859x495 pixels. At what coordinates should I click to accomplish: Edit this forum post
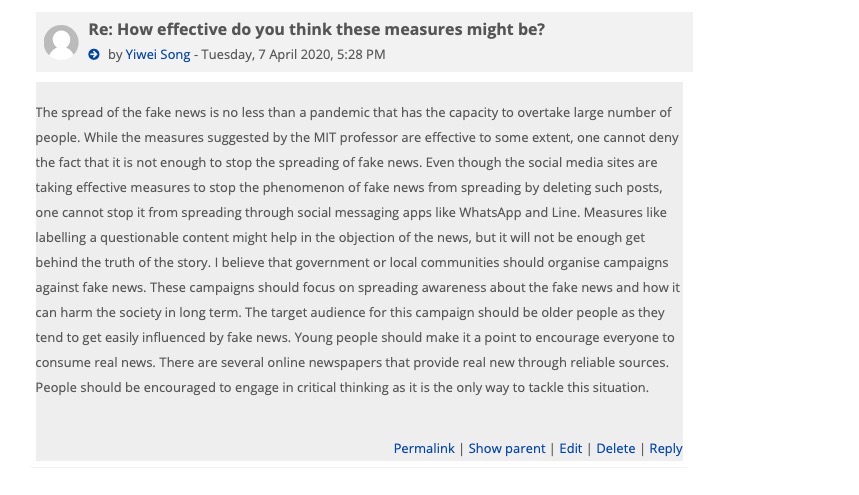coord(571,449)
